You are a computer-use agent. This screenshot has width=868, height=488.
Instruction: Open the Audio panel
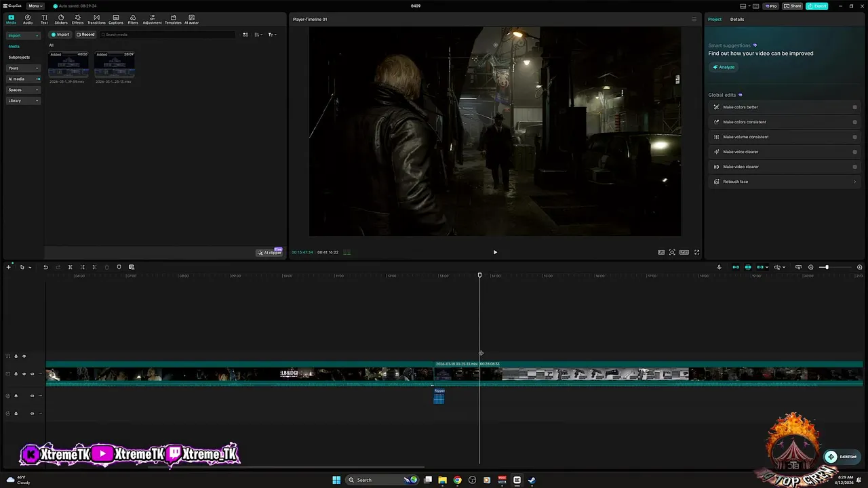point(28,19)
